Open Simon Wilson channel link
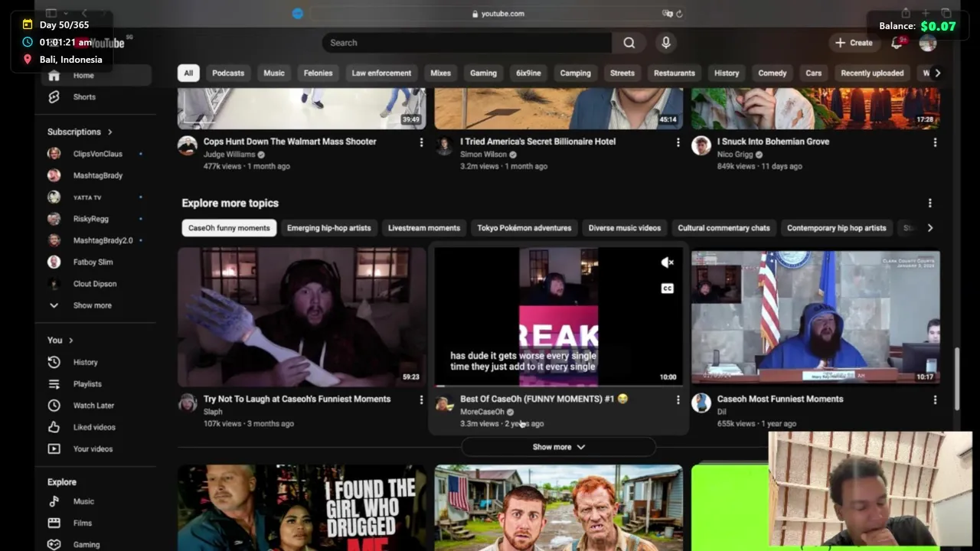The image size is (980, 551). (483, 155)
